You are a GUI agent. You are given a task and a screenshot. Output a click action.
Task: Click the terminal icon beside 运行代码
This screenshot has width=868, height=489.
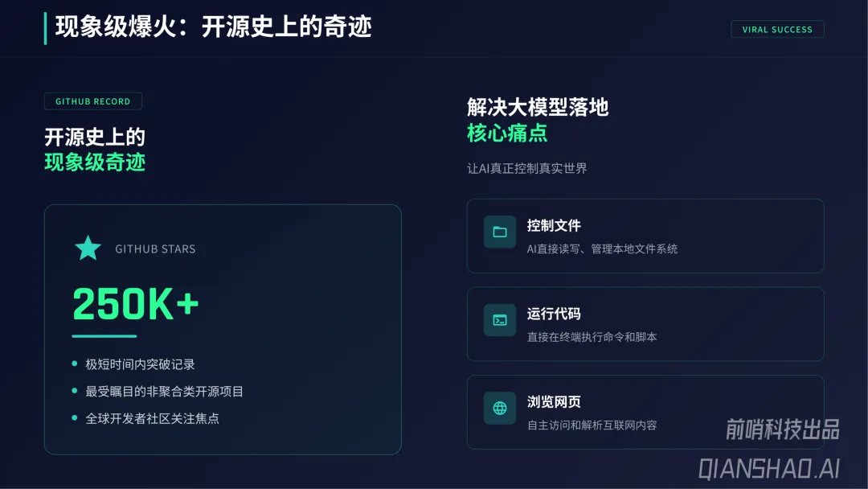point(500,320)
